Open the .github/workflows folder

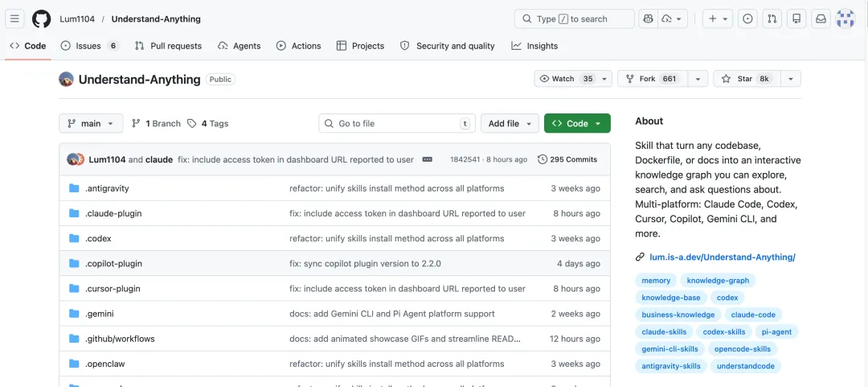coord(120,339)
